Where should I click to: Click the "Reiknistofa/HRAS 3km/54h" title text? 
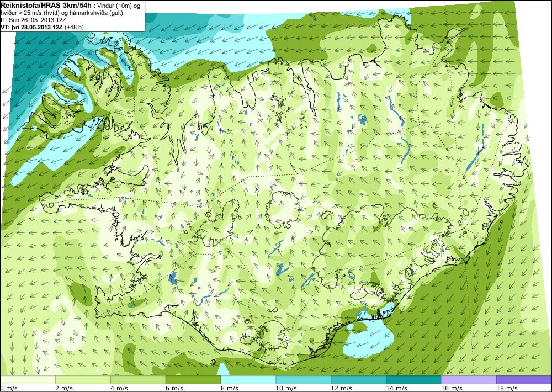46,6
